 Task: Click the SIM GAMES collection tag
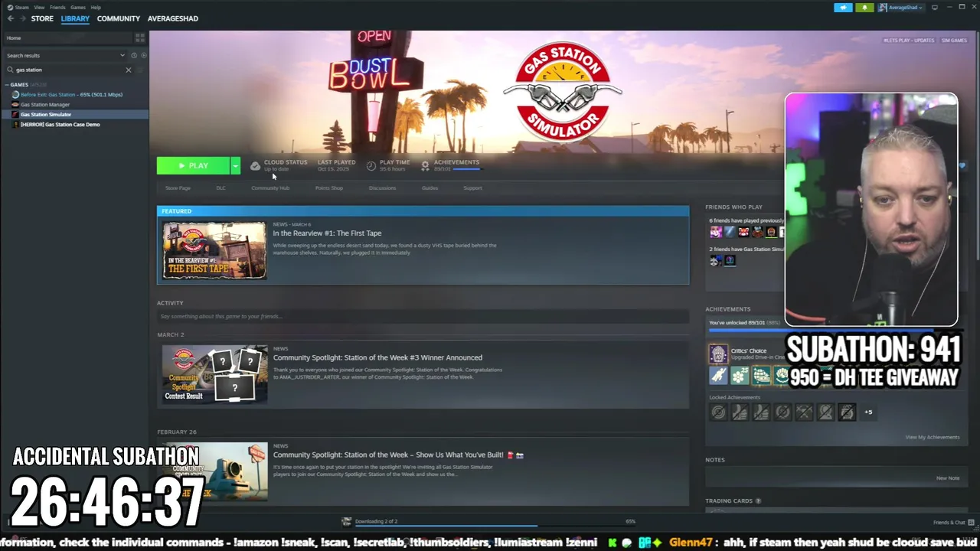[954, 40]
